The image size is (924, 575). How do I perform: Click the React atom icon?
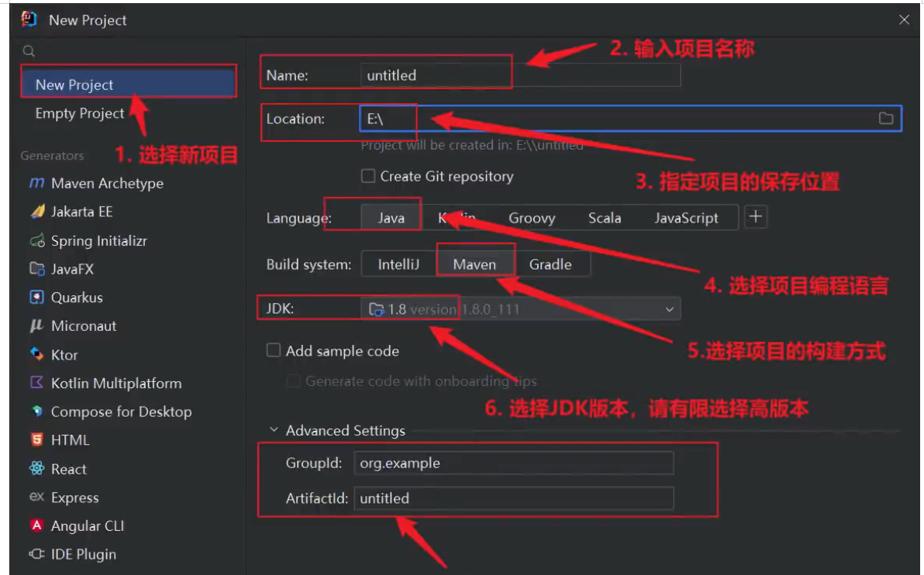coord(36,468)
